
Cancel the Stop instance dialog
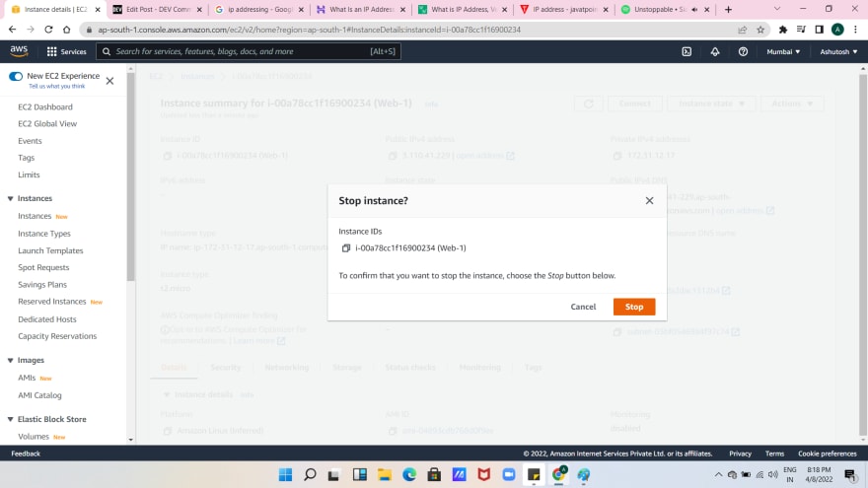[583, 307]
